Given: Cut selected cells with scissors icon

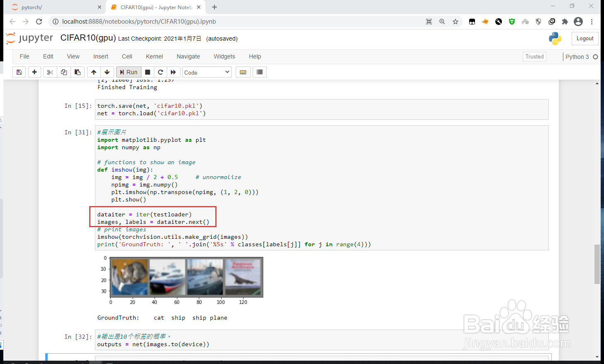Looking at the screenshot, I should (50, 72).
